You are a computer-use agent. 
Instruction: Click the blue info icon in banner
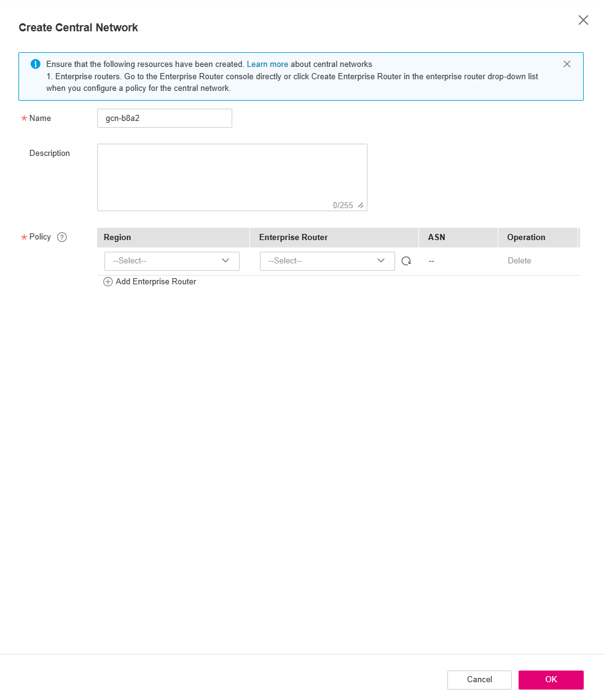(x=36, y=64)
